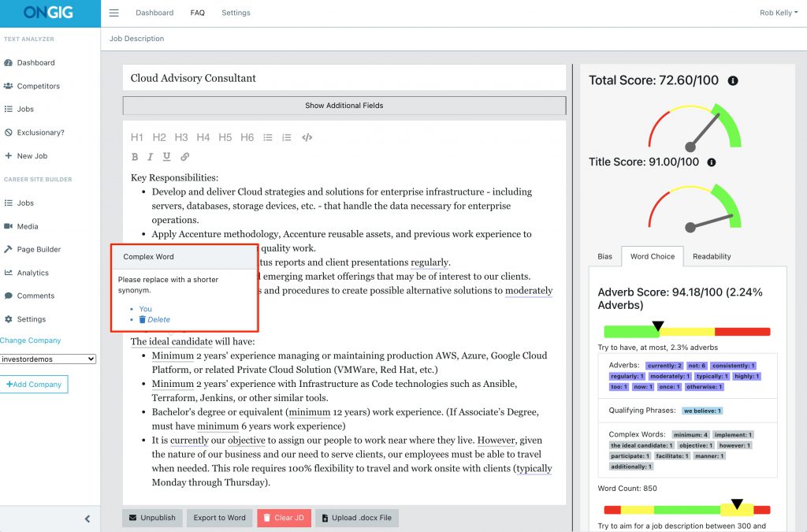Click the underlined word 'However'
This screenshot has height=532, width=807.
pos(496,441)
